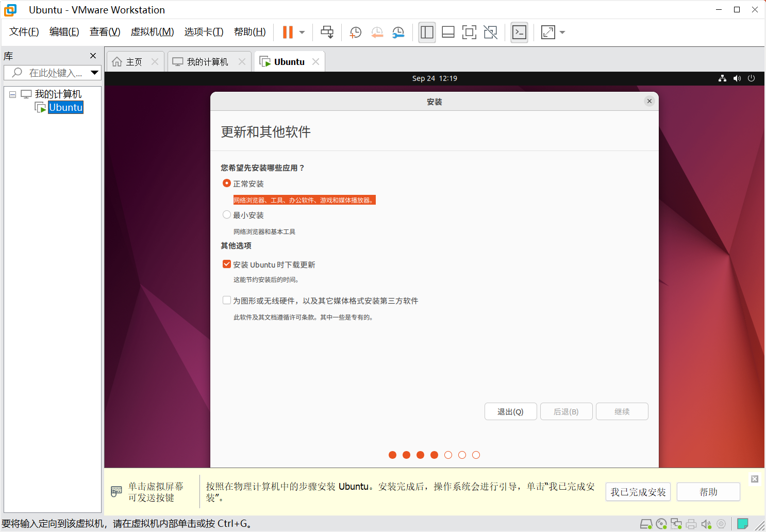This screenshot has width=766, height=532.
Task: Click the CD/DVD device status icon
Action: tap(661, 524)
